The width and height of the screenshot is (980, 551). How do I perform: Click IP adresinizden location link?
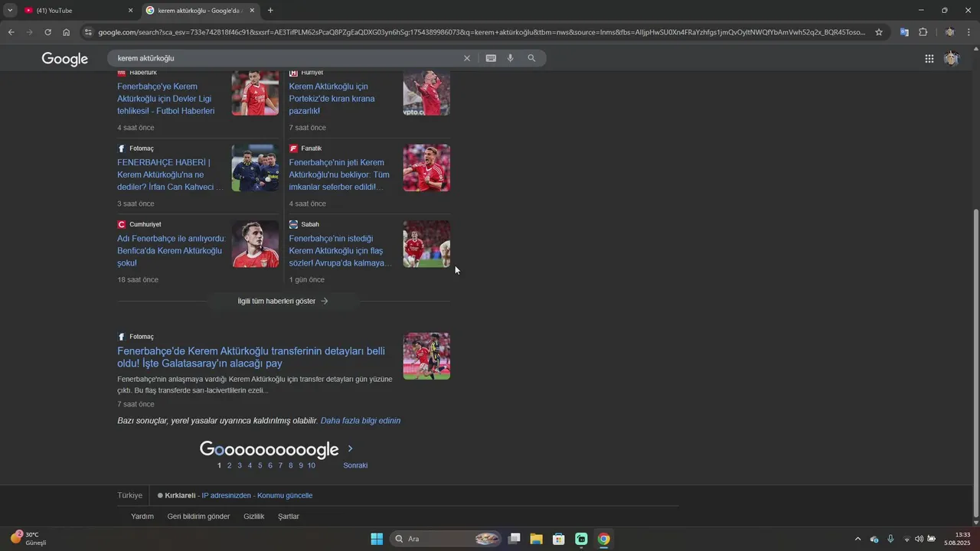(226, 495)
